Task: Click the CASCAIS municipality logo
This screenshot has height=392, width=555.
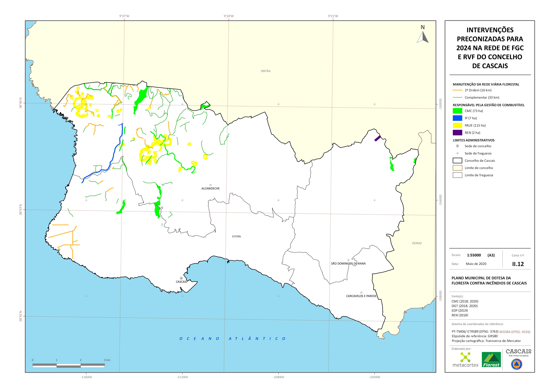Action: point(519,353)
